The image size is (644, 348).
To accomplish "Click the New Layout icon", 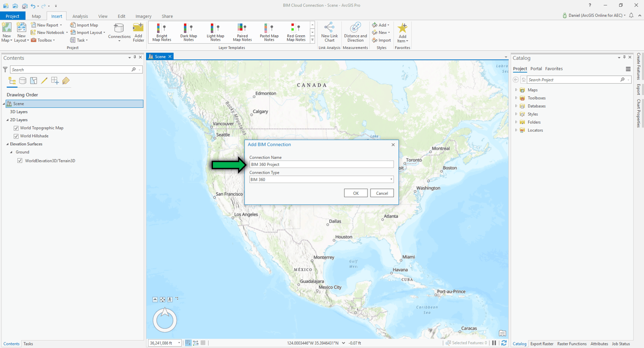I will [x=21, y=28].
